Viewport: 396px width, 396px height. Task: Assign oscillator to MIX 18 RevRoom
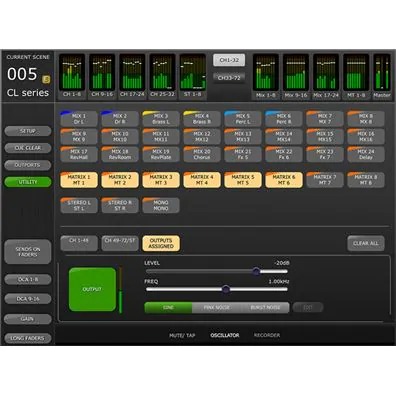point(120,154)
